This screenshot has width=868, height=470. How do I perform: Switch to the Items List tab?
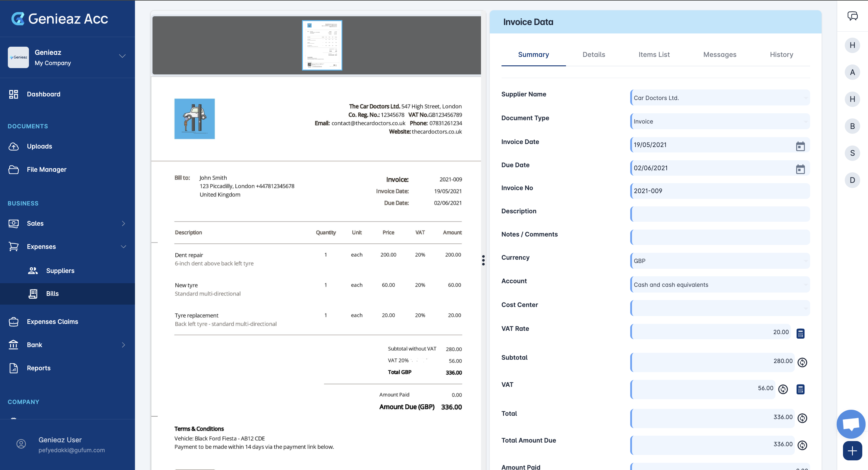pyautogui.click(x=654, y=54)
